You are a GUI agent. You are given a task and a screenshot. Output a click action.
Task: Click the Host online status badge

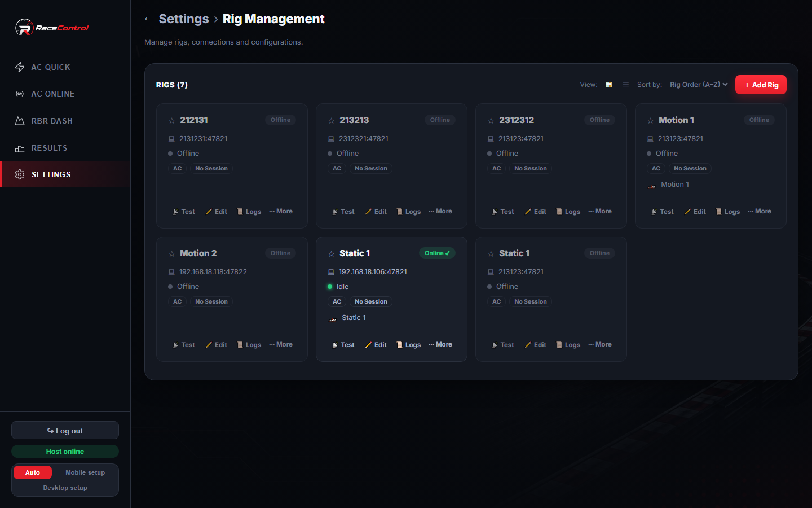pyautogui.click(x=65, y=452)
